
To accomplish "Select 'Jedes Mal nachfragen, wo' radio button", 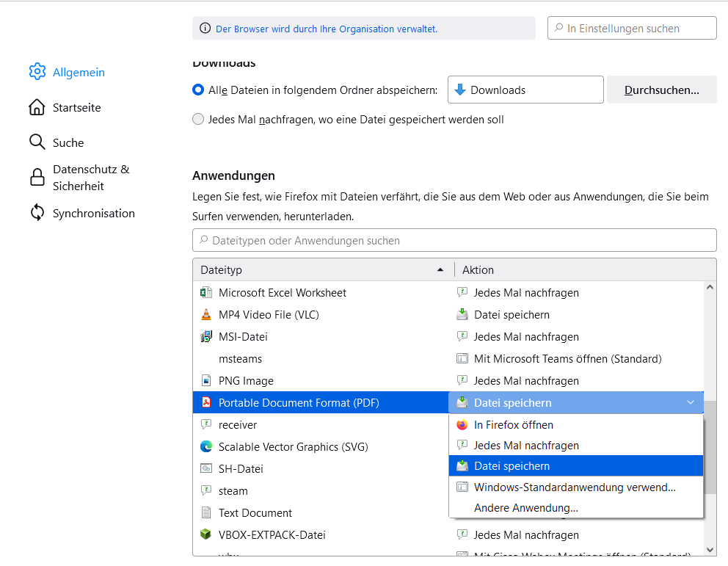I will click(x=198, y=119).
